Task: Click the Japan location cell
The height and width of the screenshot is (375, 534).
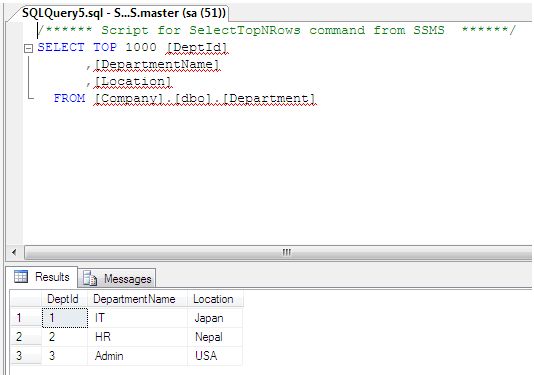Action: coord(215,317)
